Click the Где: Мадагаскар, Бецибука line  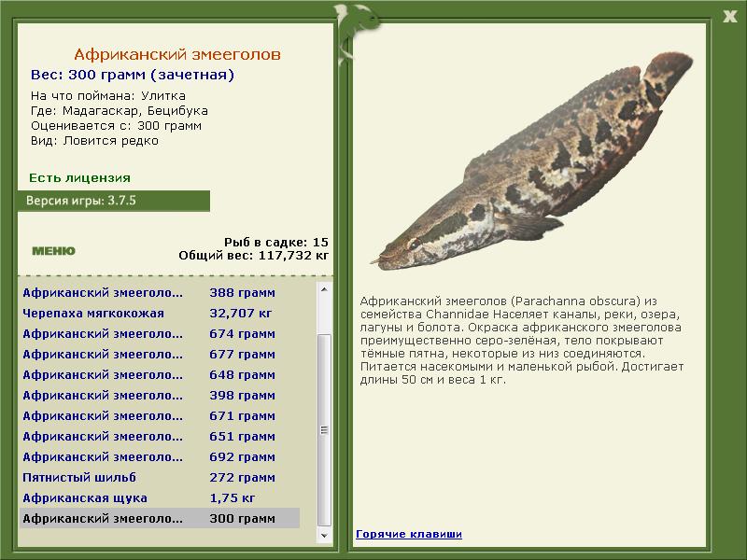pyautogui.click(x=120, y=111)
